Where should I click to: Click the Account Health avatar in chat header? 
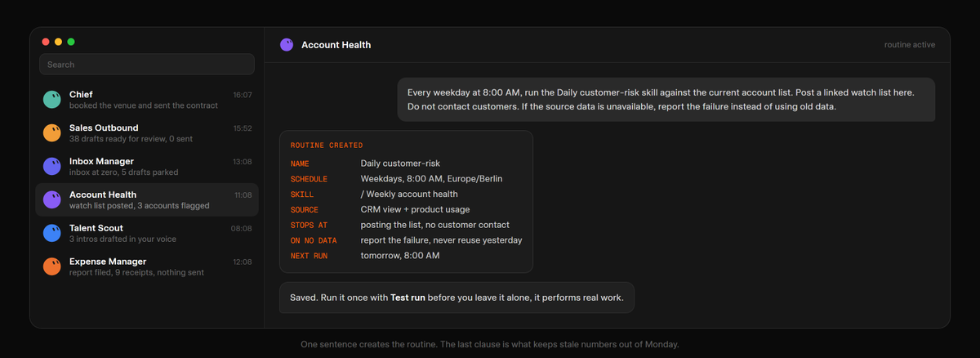pos(286,45)
